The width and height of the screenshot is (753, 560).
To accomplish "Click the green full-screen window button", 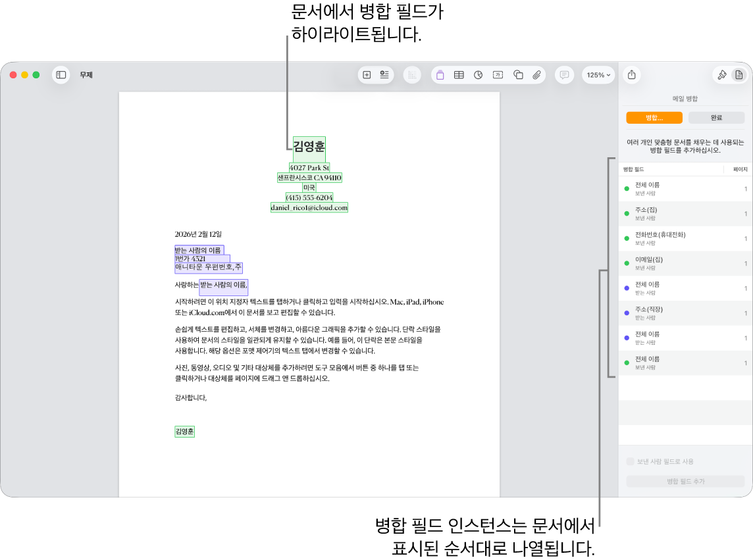I will click(x=36, y=75).
